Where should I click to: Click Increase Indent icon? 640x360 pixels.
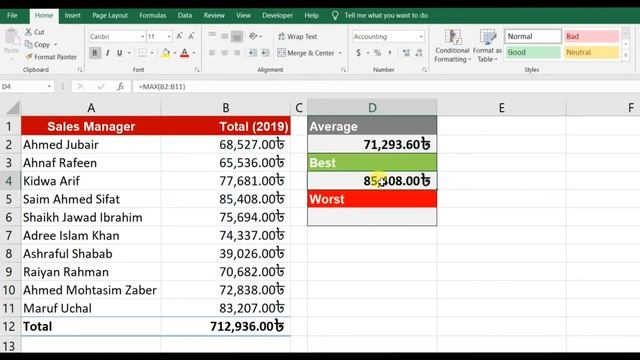pyautogui.click(x=265, y=53)
